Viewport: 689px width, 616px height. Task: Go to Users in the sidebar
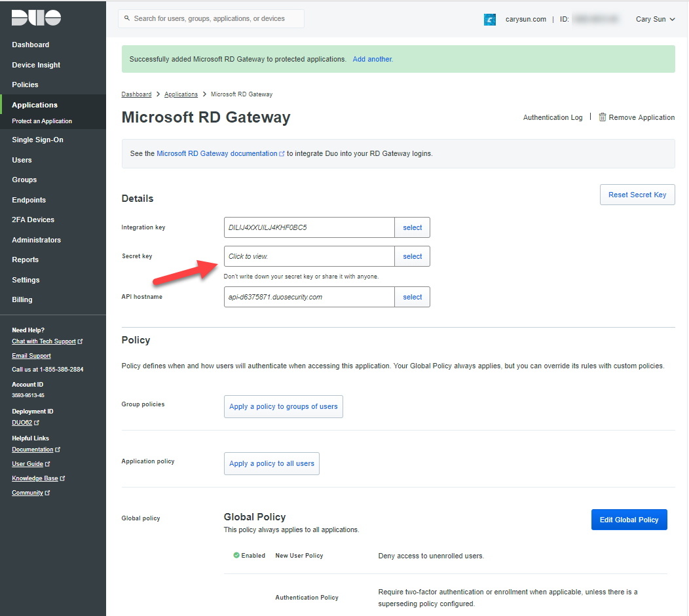[x=22, y=160]
